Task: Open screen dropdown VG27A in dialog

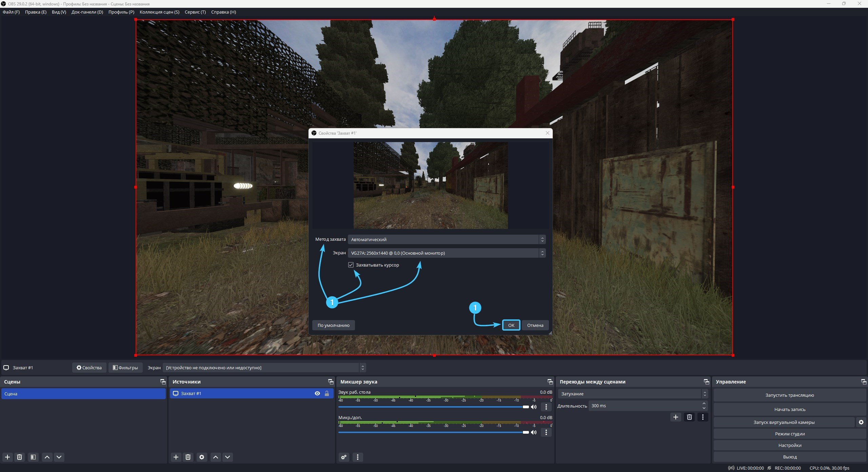Action: 447,253
